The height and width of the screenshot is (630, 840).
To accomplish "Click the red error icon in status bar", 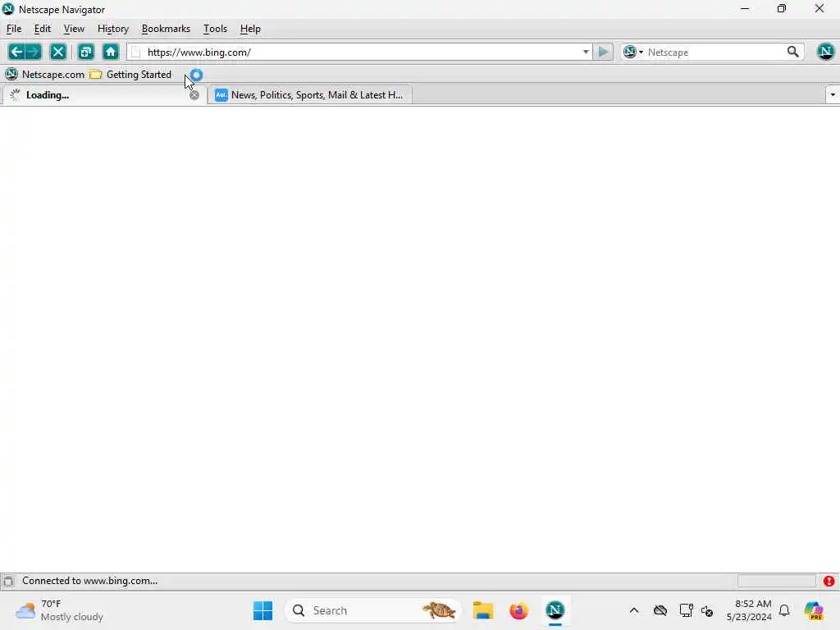I will (829, 581).
